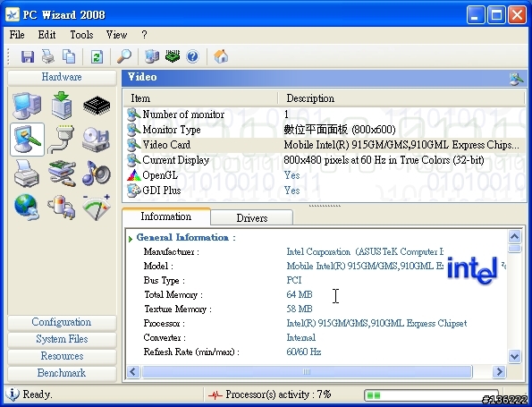Image resolution: width=532 pixels, height=407 pixels.
Task: Click the PCI Bus Type value
Action: tap(294, 280)
